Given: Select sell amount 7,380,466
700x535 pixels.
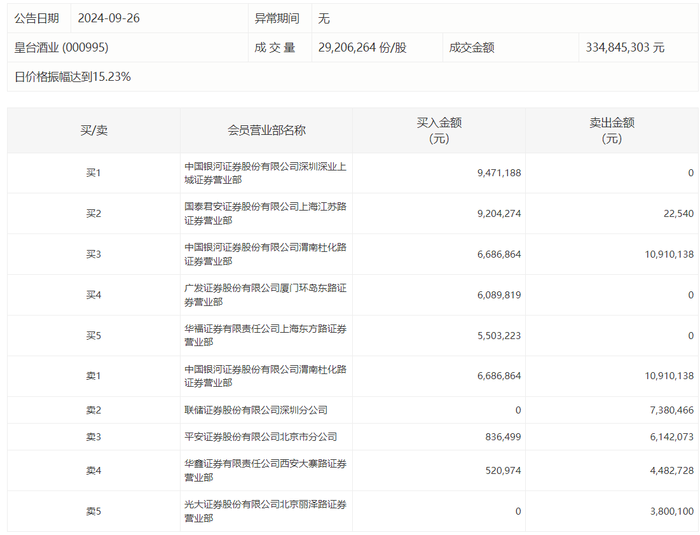Looking at the screenshot, I should [671, 410].
